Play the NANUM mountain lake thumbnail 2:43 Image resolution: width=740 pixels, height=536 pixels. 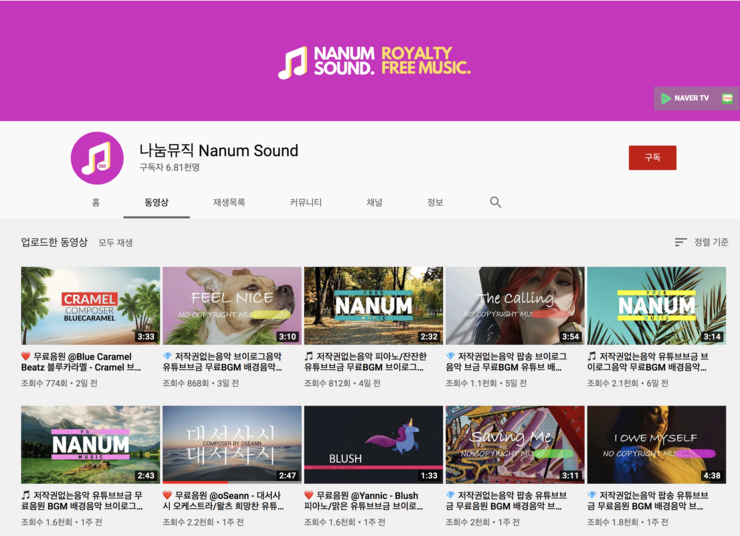[x=91, y=444]
